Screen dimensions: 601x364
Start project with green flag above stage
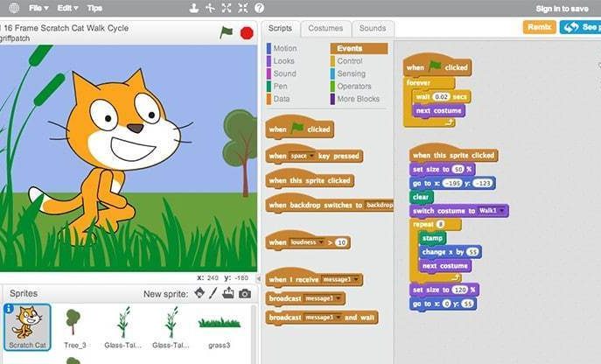(227, 32)
